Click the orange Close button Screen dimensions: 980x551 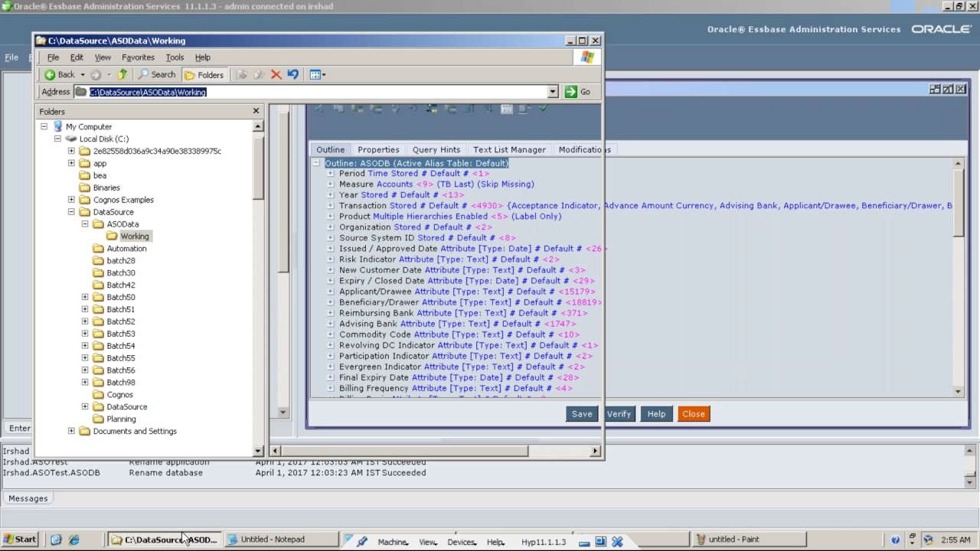pyautogui.click(x=694, y=414)
